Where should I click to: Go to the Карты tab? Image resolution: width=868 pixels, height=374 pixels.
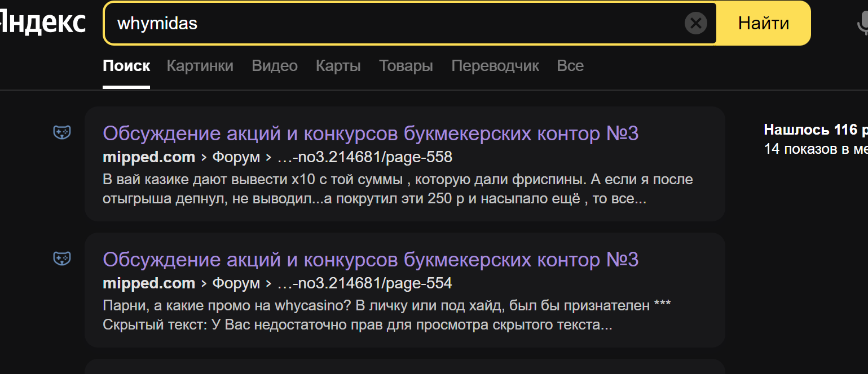(338, 66)
